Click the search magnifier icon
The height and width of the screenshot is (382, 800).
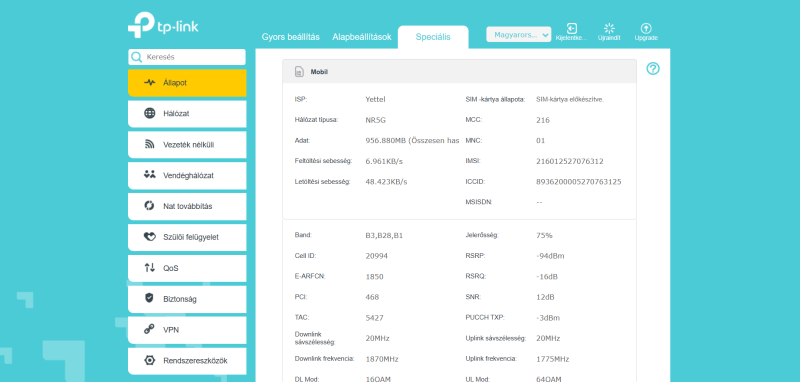pyautogui.click(x=136, y=57)
